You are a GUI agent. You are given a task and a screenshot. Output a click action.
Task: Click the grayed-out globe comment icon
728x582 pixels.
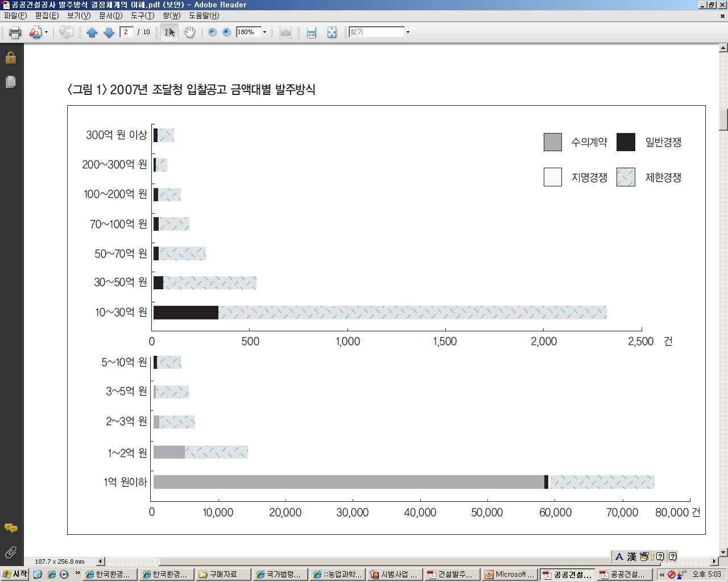66,32
